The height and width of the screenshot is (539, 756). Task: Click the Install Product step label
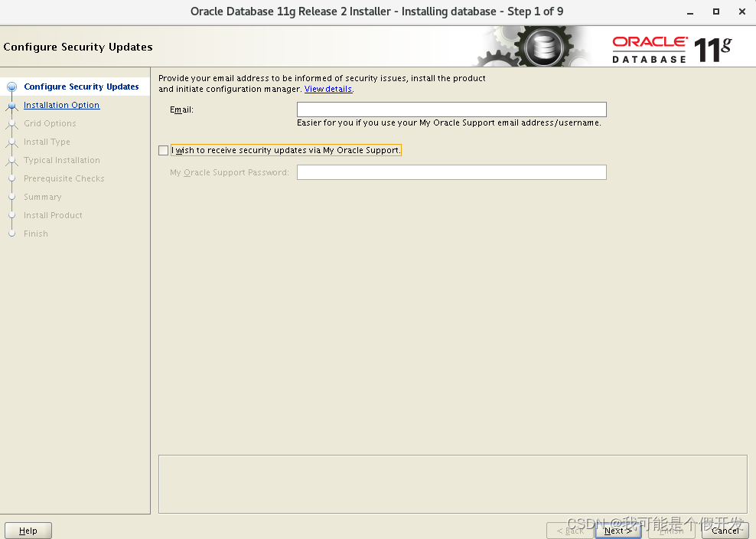(x=53, y=214)
